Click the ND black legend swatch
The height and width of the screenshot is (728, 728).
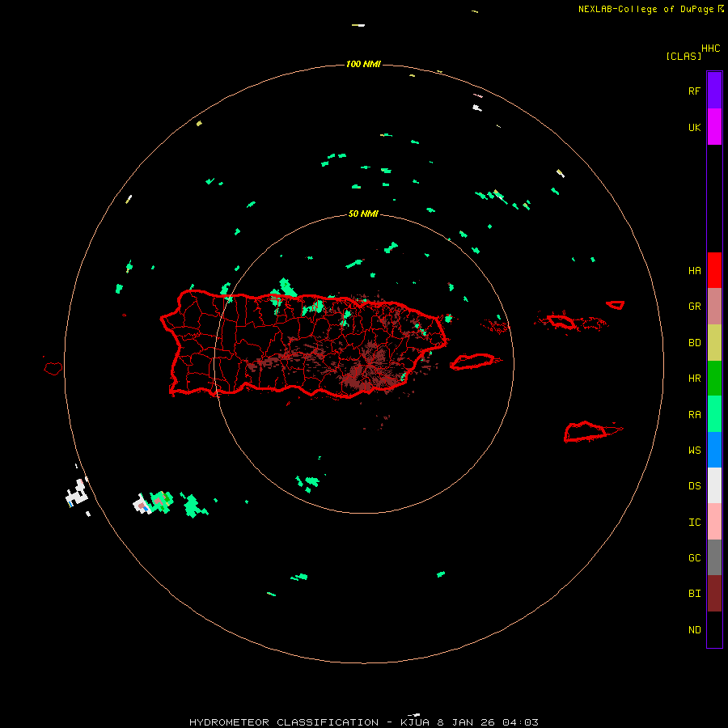coord(714,629)
